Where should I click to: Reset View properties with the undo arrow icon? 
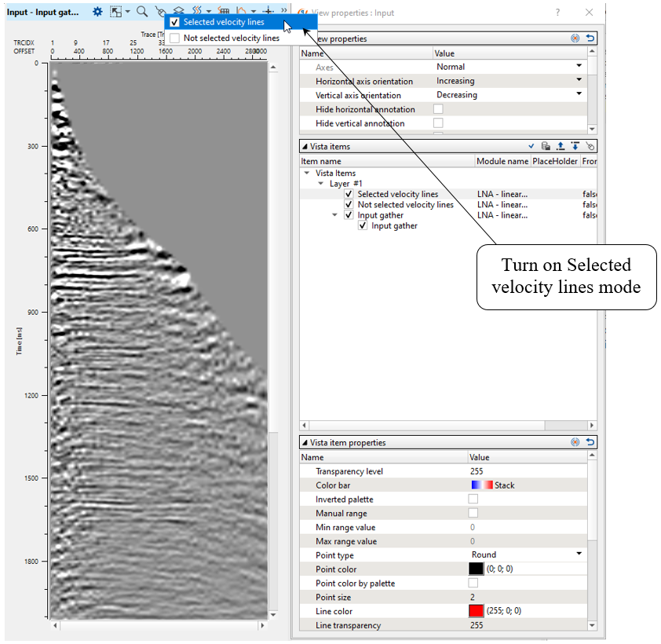point(590,38)
